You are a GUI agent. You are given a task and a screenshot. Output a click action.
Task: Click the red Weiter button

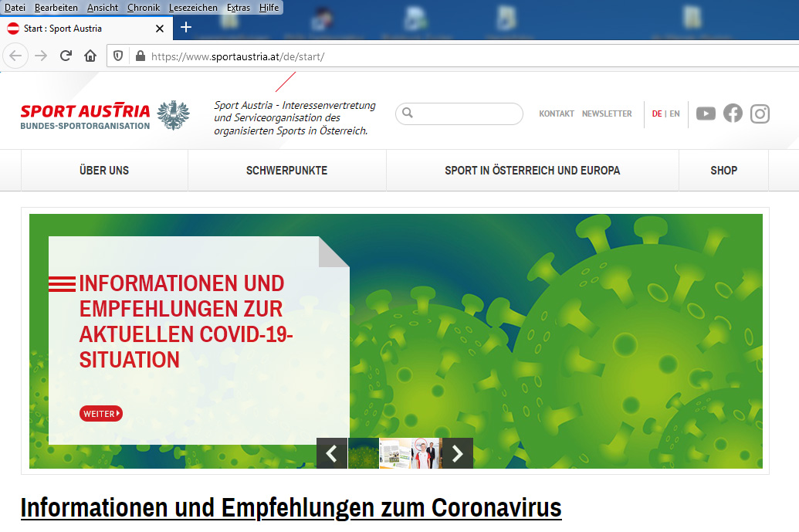pyautogui.click(x=101, y=413)
